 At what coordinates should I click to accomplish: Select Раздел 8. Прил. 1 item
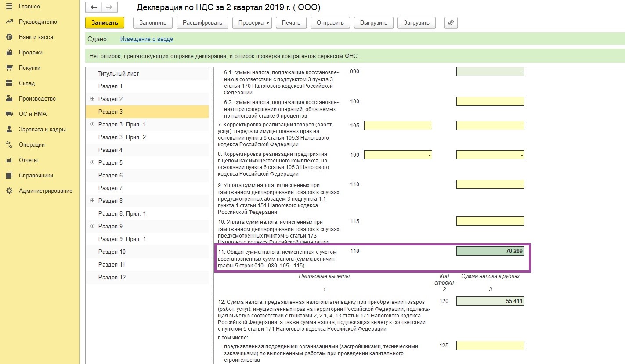(147, 213)
